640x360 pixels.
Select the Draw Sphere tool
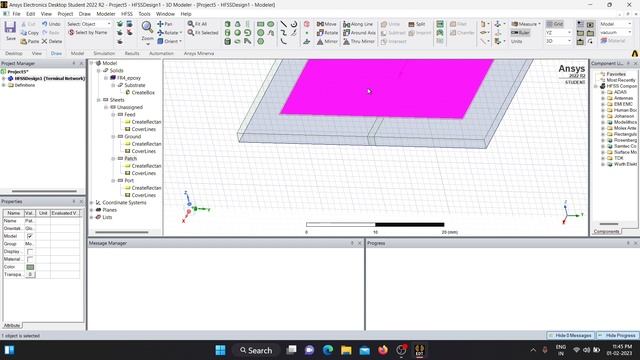click(238, 33)
